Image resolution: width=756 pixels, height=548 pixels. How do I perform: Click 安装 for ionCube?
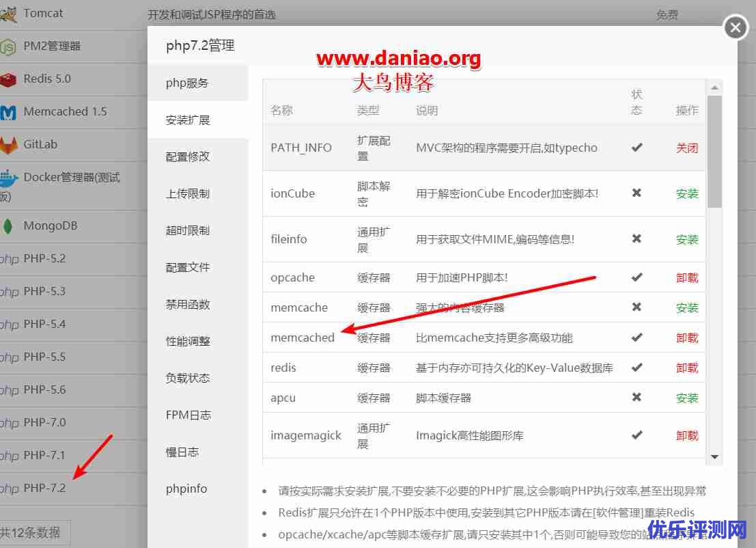[686, 193]
